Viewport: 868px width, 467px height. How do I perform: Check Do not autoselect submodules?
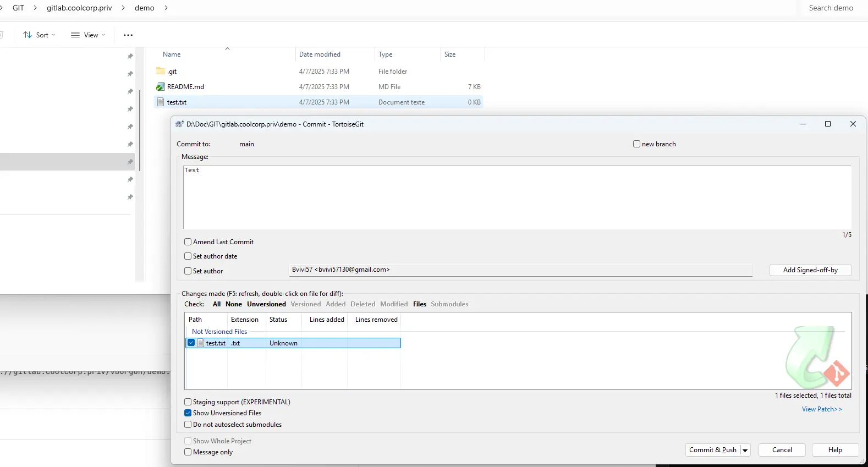coord(188,425)
